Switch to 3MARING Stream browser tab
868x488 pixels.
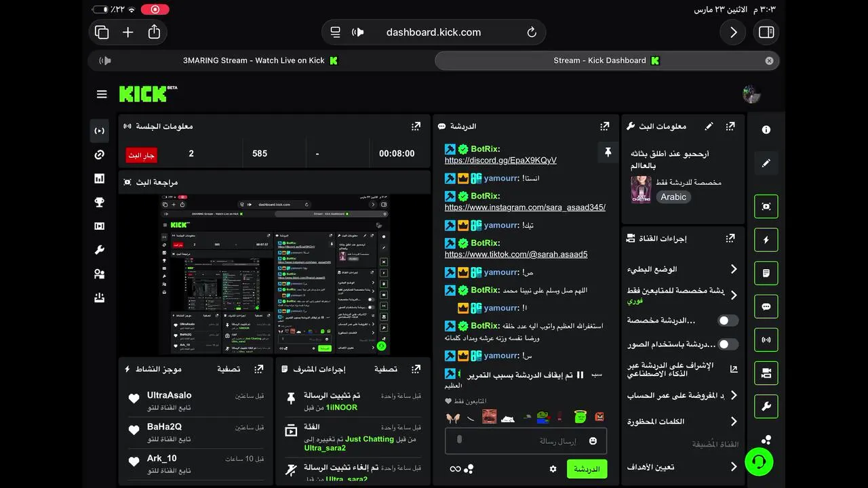[x=261, y=60]
